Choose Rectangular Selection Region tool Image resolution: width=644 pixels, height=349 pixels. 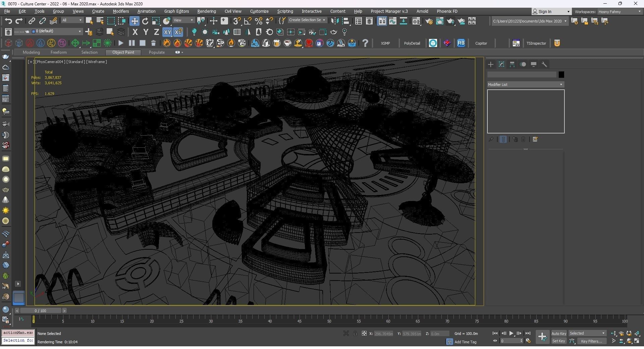[111, 21]
